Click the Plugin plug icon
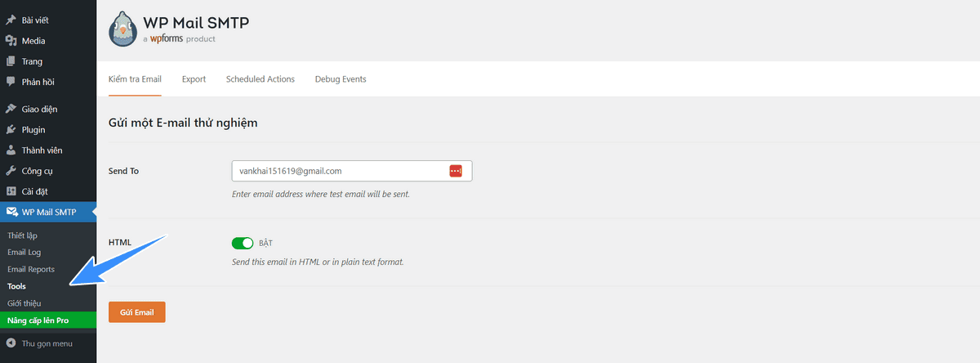The width and height of the screenshot is (980, 363). click(x=11, y=129)
